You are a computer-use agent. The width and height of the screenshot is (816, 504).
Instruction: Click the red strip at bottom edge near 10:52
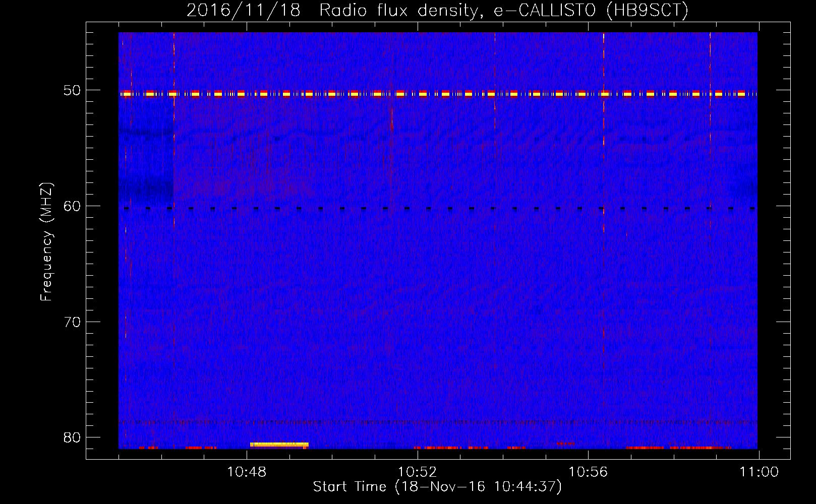point(437,448)
